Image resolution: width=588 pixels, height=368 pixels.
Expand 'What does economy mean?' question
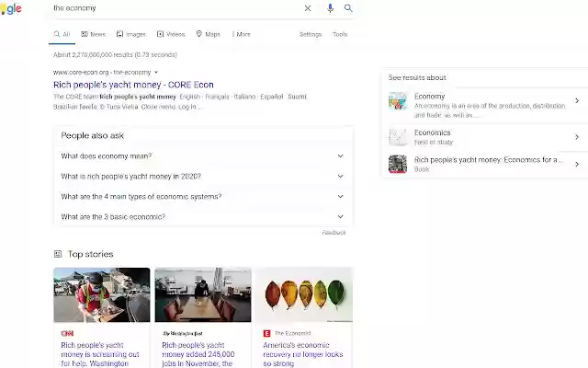203,155
